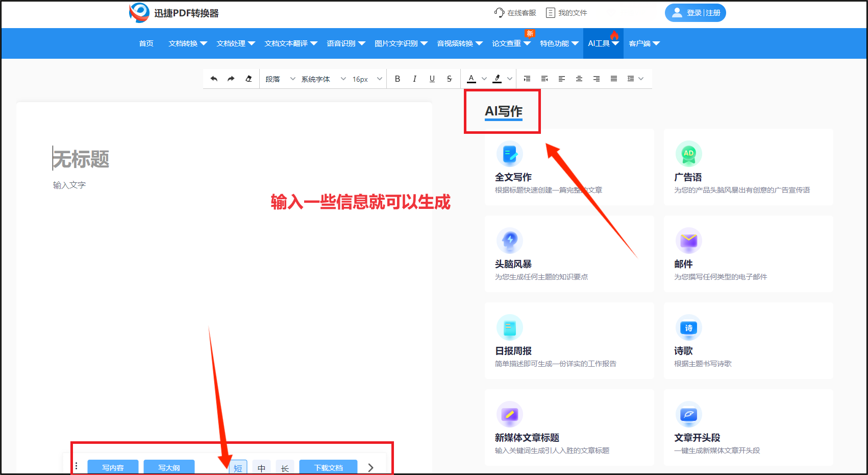Toggle bold formatting

point(398,78)
